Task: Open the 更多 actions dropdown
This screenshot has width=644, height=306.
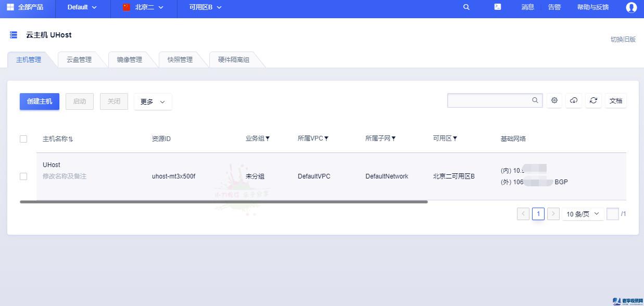Action: [x=153, y=101]
